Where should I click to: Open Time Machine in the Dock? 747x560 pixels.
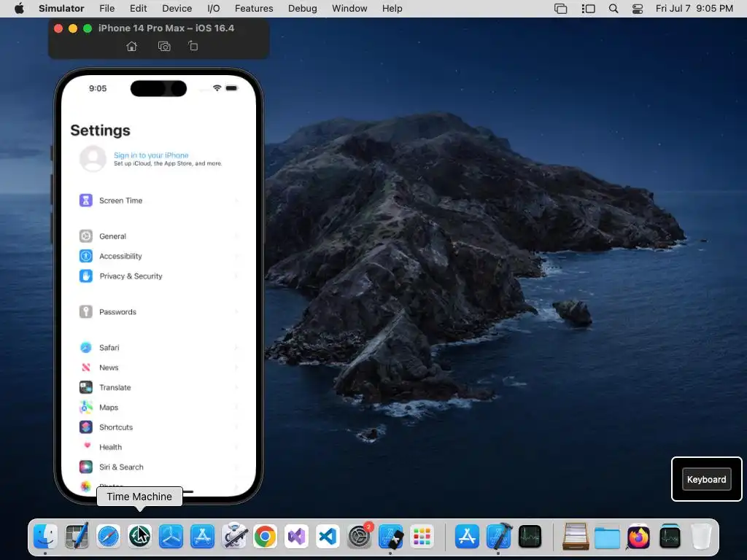point(139,537)
